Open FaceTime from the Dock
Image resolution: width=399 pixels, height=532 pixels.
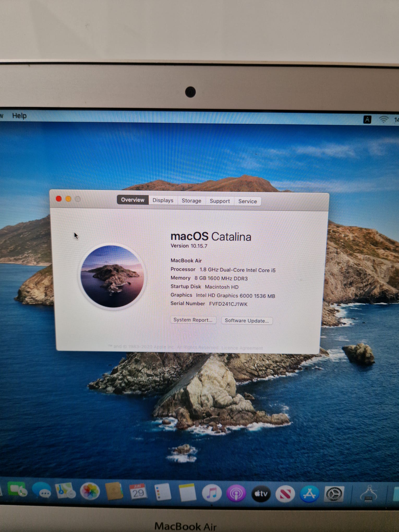coord(17,490)
